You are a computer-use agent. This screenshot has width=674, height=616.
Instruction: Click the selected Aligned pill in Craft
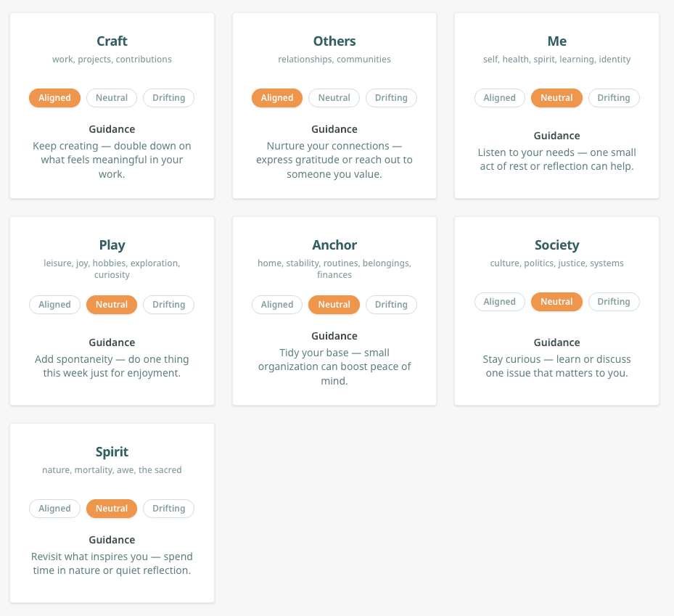(54, 98)
